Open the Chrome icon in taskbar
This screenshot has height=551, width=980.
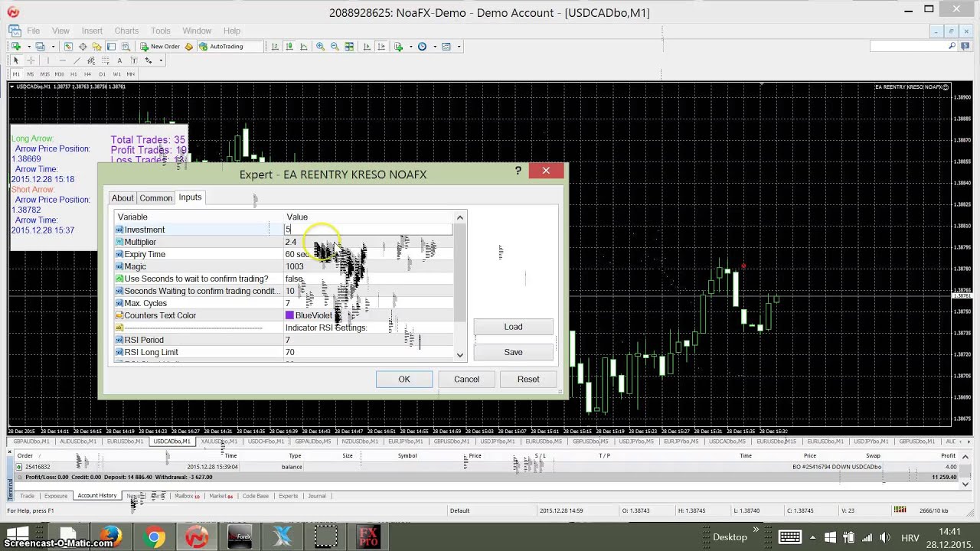tap(153, 536)
